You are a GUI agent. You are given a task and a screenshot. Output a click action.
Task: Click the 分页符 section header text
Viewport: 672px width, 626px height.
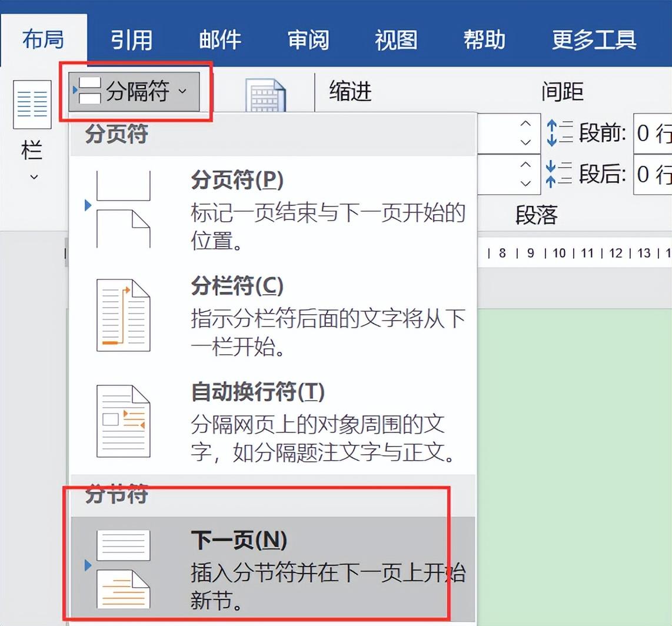coord(116,134)
